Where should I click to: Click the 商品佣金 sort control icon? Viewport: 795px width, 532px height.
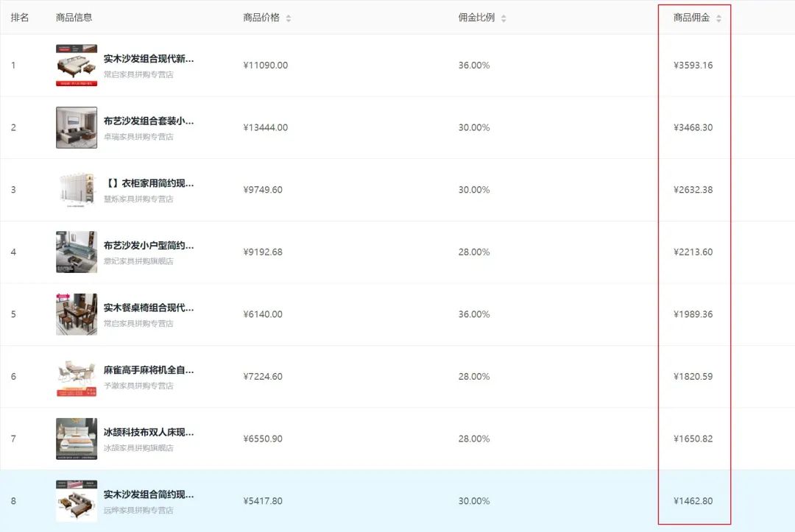click(x=720, y=17)
